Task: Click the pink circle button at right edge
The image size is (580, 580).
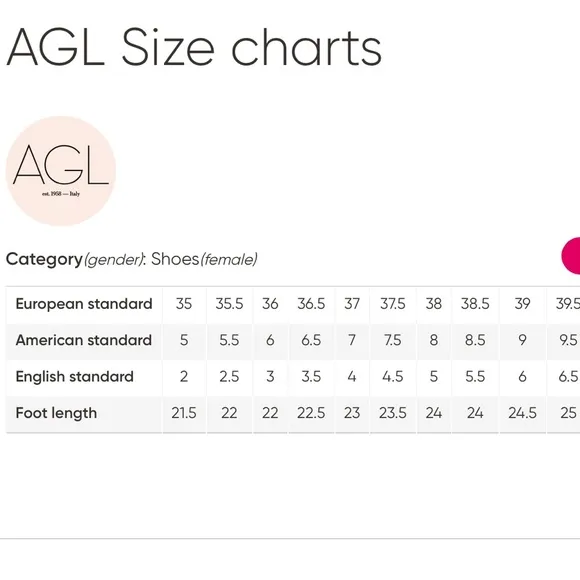Action: 571,256
